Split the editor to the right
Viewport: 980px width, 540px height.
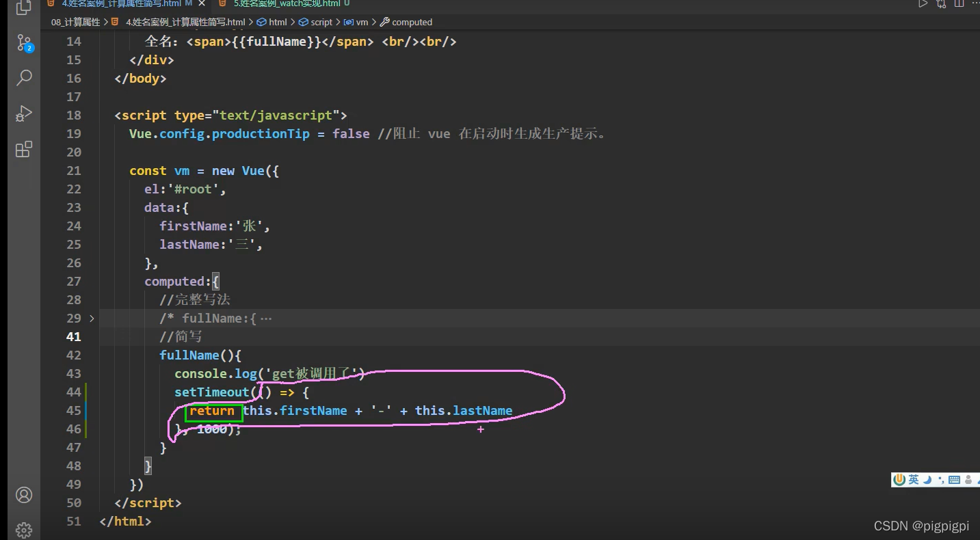coord(959,3)
